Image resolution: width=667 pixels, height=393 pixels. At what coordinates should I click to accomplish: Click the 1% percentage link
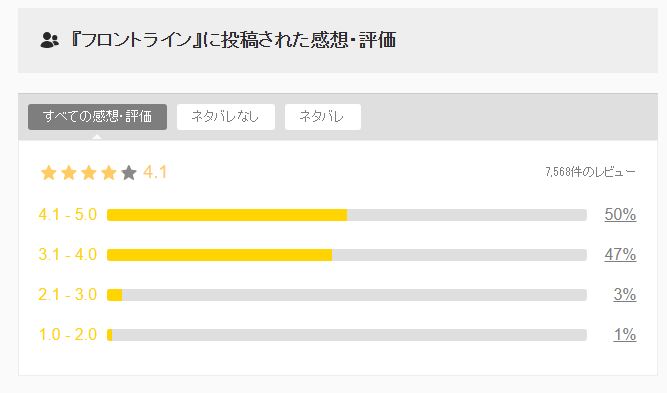[624, 335]
